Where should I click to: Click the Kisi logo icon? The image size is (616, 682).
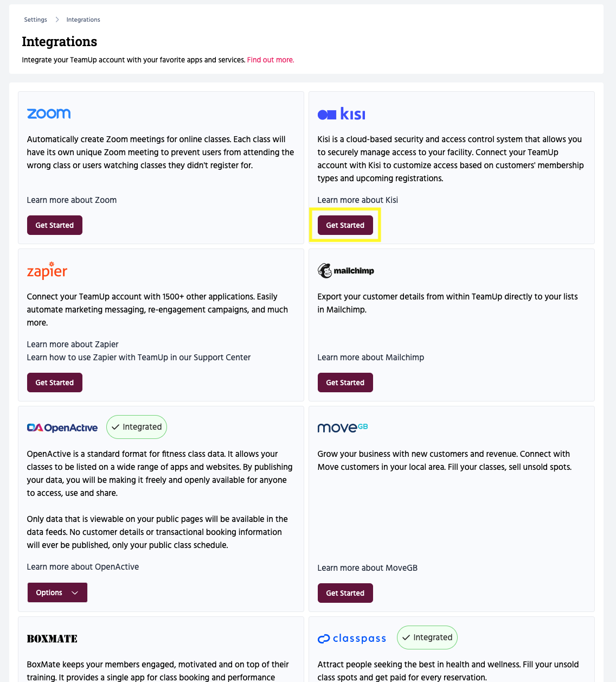click(341, 114)
